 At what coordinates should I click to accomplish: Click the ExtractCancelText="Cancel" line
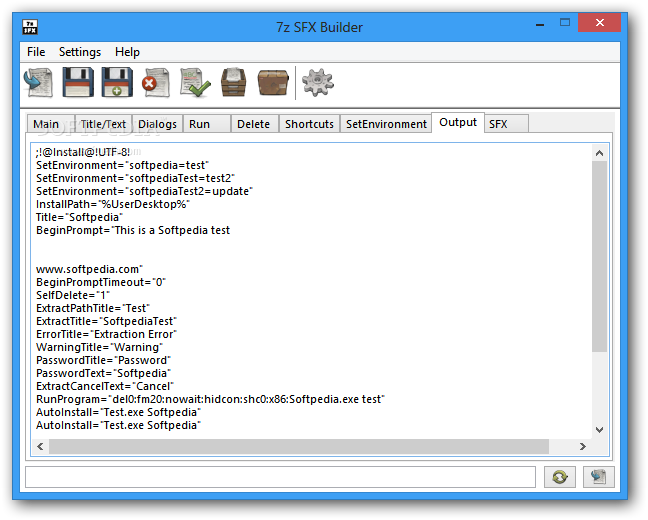pos(105,386)
